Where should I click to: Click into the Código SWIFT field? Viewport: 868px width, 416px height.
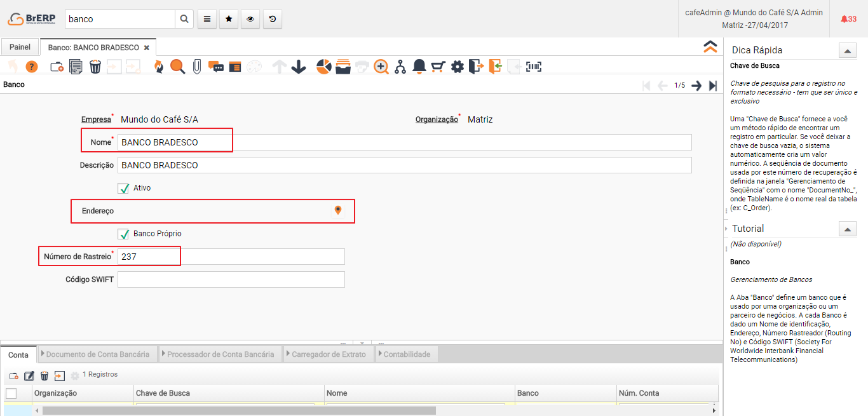(x=231, y=279)
